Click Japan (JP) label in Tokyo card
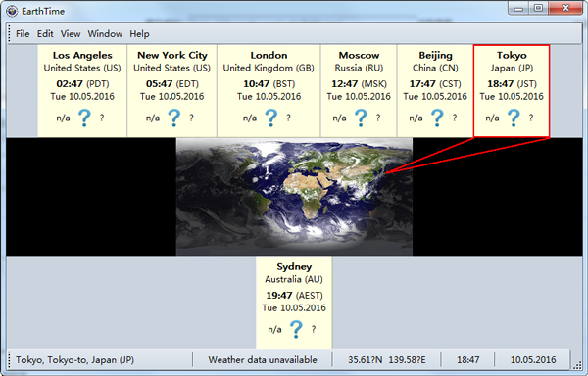This screenshot has height=376, width=588. 512,69
